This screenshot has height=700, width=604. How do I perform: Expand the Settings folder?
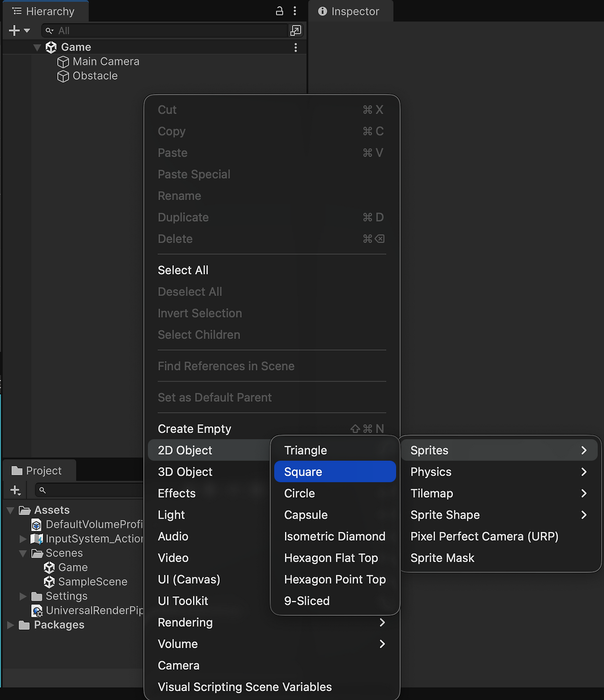pyautogui.click(x=23, y=596)
